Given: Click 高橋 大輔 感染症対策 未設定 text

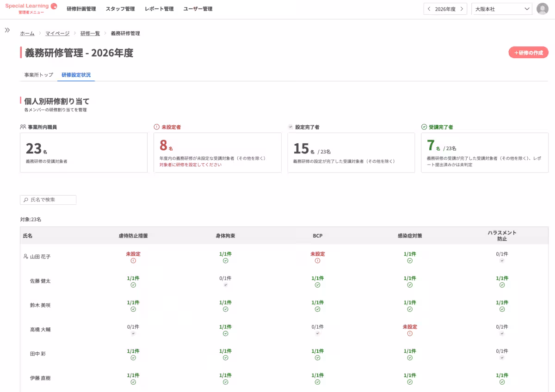Looking at the screenshot, I should (410, 327).
